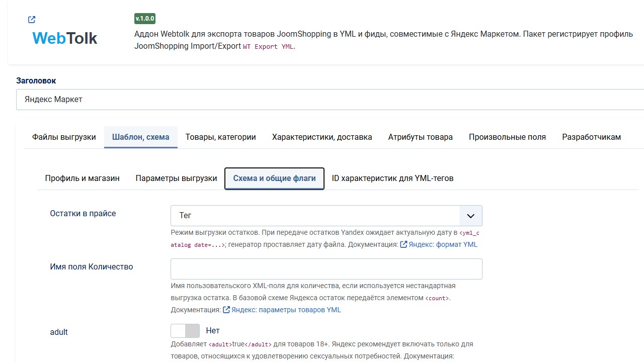Click external link icon beside Яндекс: параметры товаров YML
This screenshot has height=362, width=644.
tap(226, 310)
